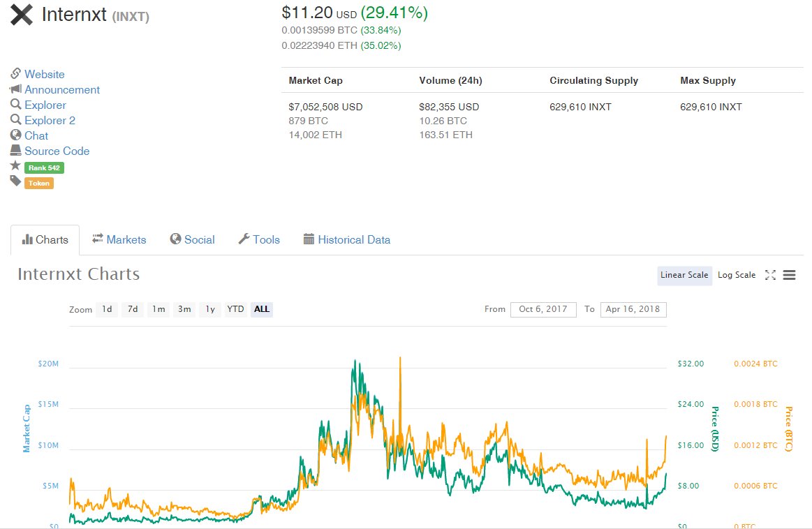Click the chain link icon beside Website
Viewport: 812px width, 529px height.
pos(17,74)
